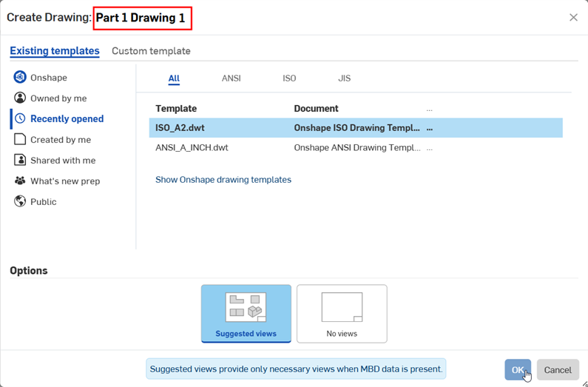Click the Onshape logo icon in sidebar
The height and width of the screenshot is (387, 588).
(20, 77)
